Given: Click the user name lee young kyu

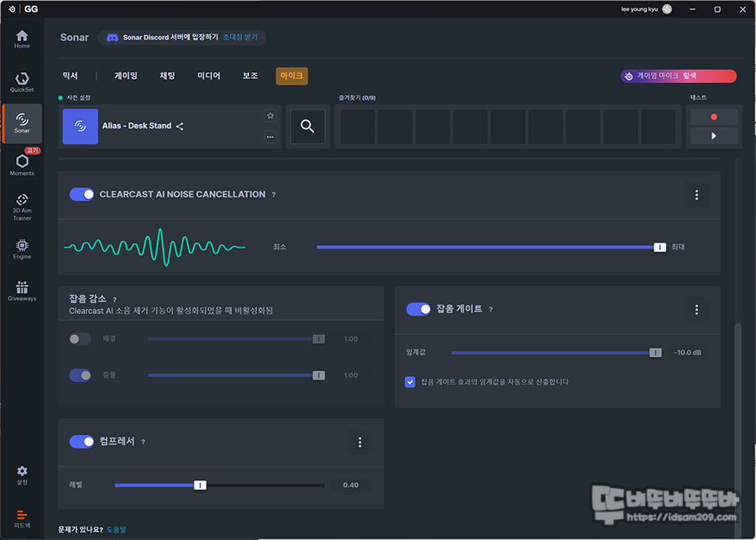Looking at the screenshot, I should [639, 9].
